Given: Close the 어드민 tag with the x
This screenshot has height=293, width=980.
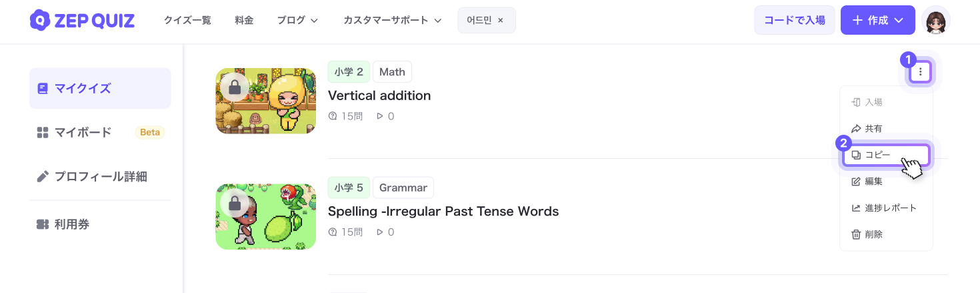Looking at the screenshot, I should [x=501, y=21].
